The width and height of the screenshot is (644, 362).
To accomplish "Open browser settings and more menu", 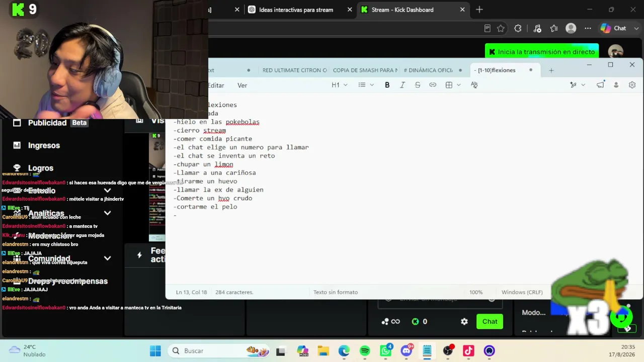I will tap(588, 28).
